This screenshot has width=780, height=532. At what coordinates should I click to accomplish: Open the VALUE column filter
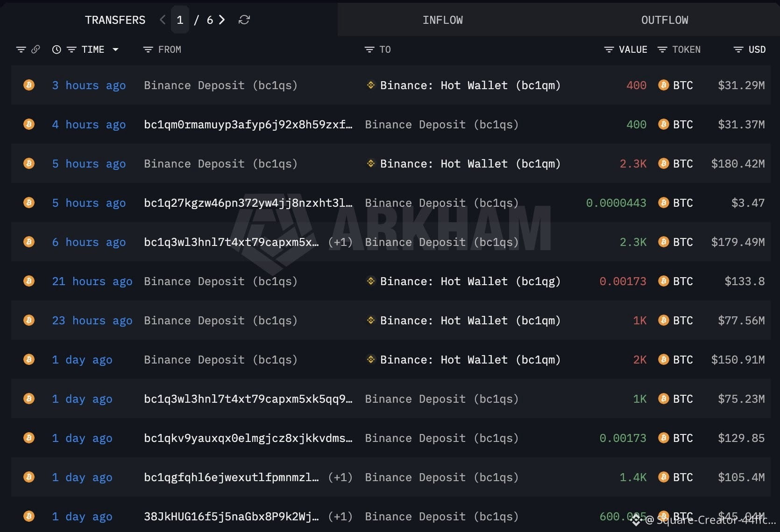(609, 49)
